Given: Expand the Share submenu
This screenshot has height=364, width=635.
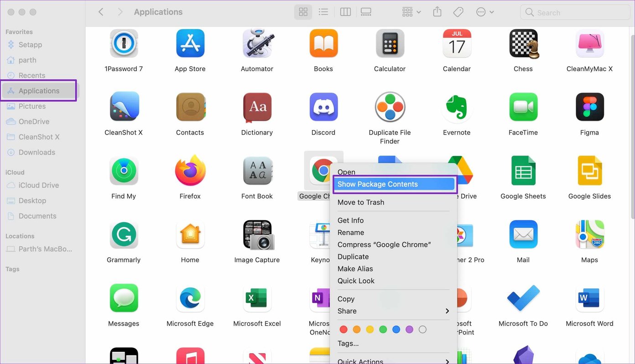Looking at the screenshot, I should click(x=394, y=311).
